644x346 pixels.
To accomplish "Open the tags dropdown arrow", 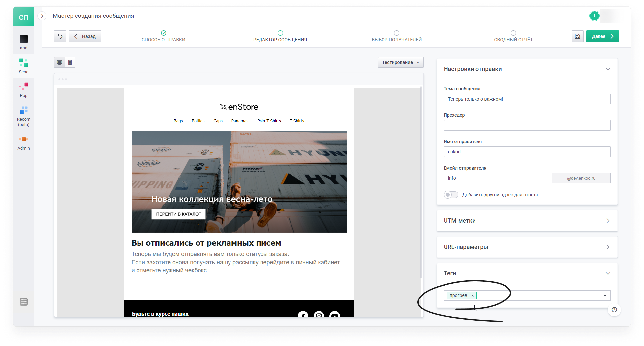I will tap(605, 296).
